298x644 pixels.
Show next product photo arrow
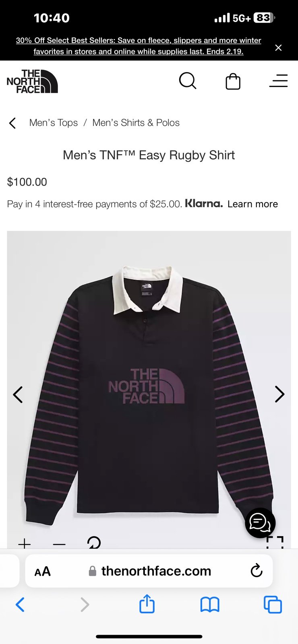279,394
